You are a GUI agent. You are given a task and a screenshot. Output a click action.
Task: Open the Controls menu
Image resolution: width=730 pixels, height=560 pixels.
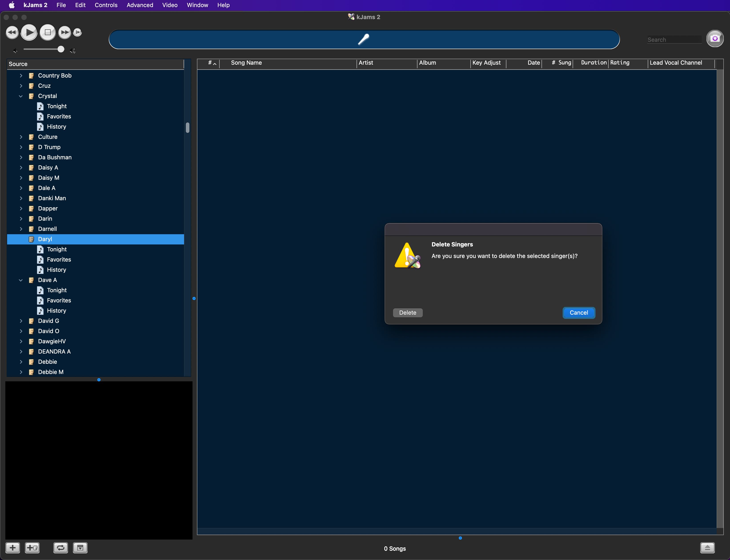coord(106,5)
